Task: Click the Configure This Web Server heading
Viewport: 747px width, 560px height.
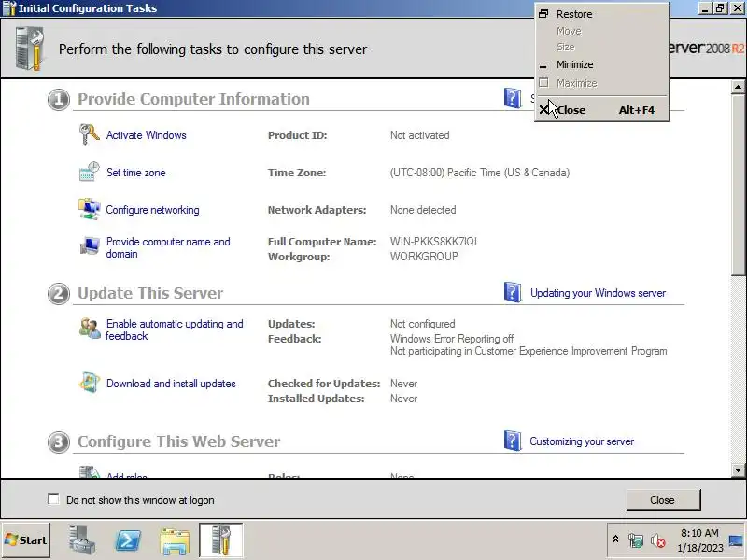Action: click(178, 441)
